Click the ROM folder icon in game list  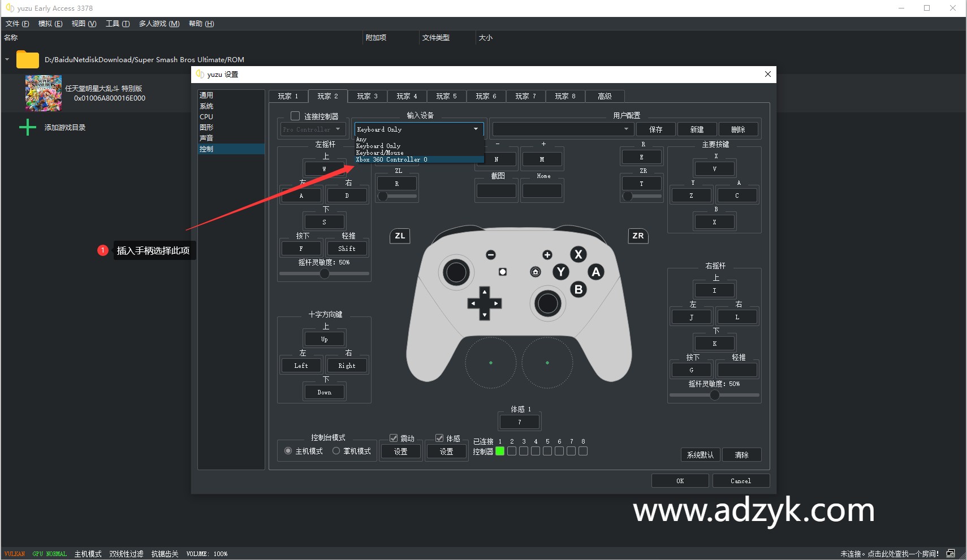point(27,59)
